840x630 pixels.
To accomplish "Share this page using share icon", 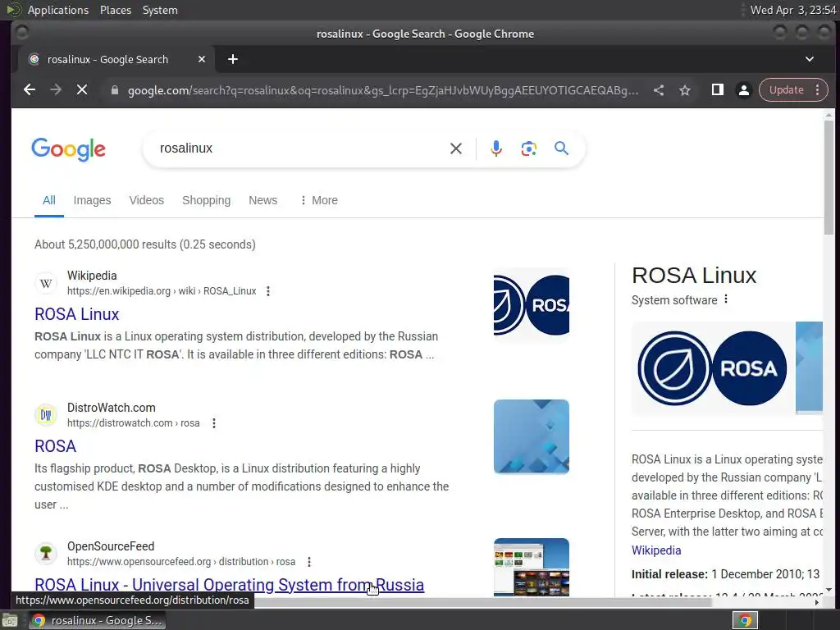I will [659, 90].
